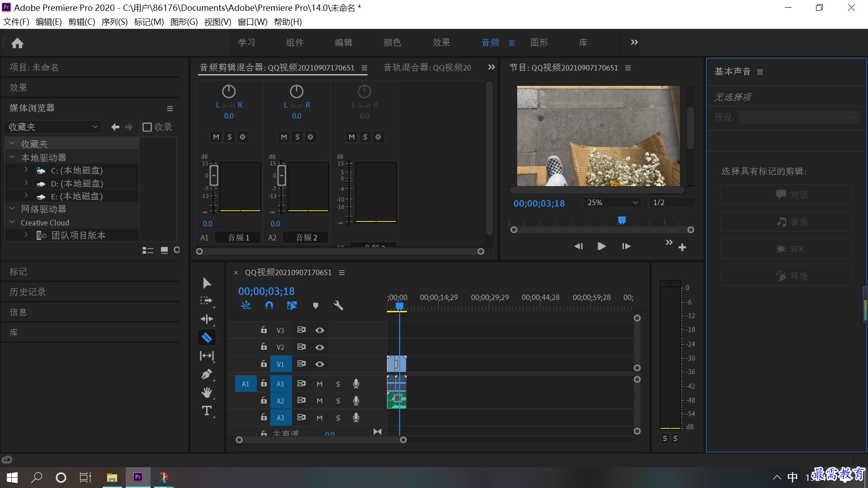Mute track A1 in timeline
The width and height of the screenshot is (868, 488).
click(x=320, y=384)
